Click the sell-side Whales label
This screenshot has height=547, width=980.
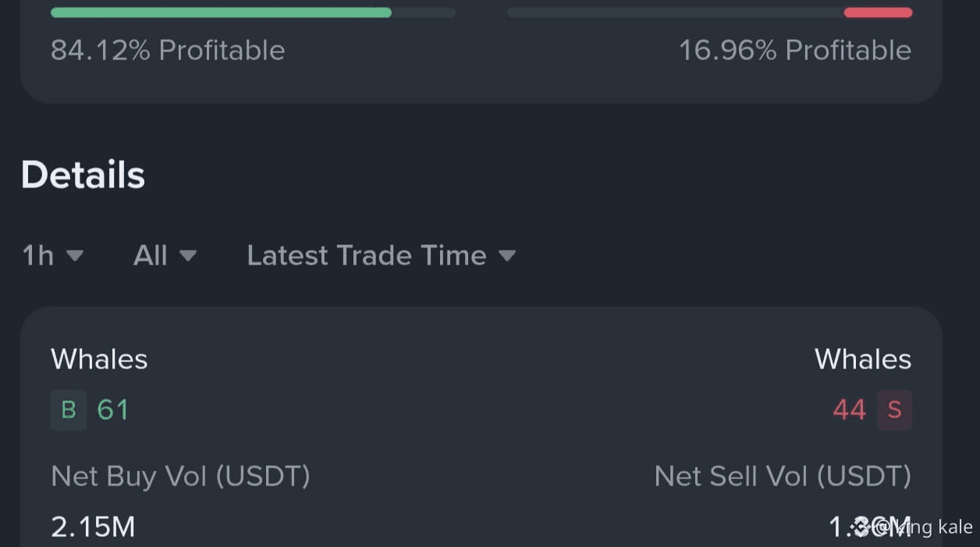[863, 359]
